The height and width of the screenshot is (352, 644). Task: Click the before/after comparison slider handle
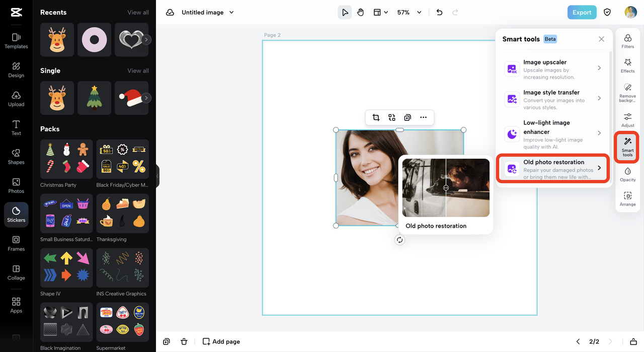(x=446, y=188)
